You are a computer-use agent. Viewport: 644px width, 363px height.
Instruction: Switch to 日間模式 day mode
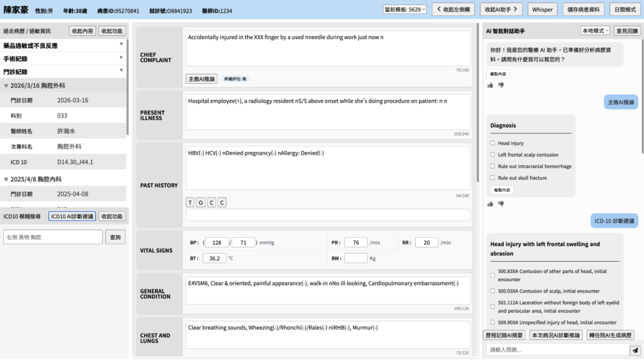coord(625,9)
